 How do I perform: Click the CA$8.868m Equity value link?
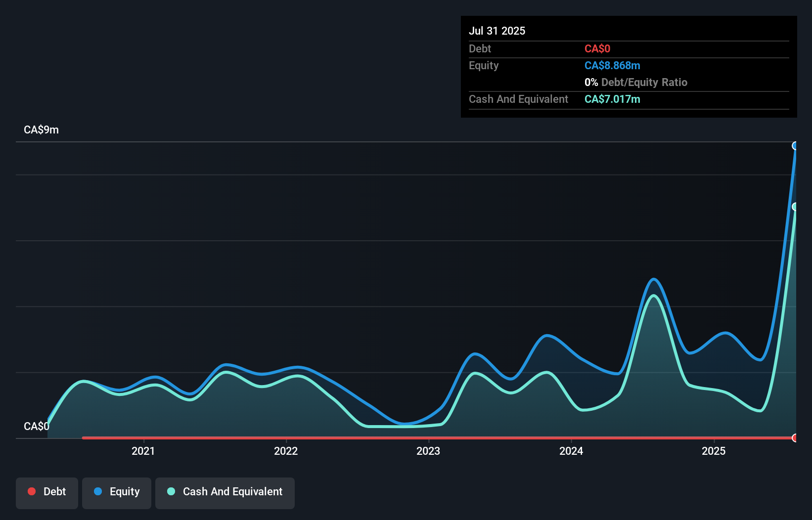tap(612, 65)
